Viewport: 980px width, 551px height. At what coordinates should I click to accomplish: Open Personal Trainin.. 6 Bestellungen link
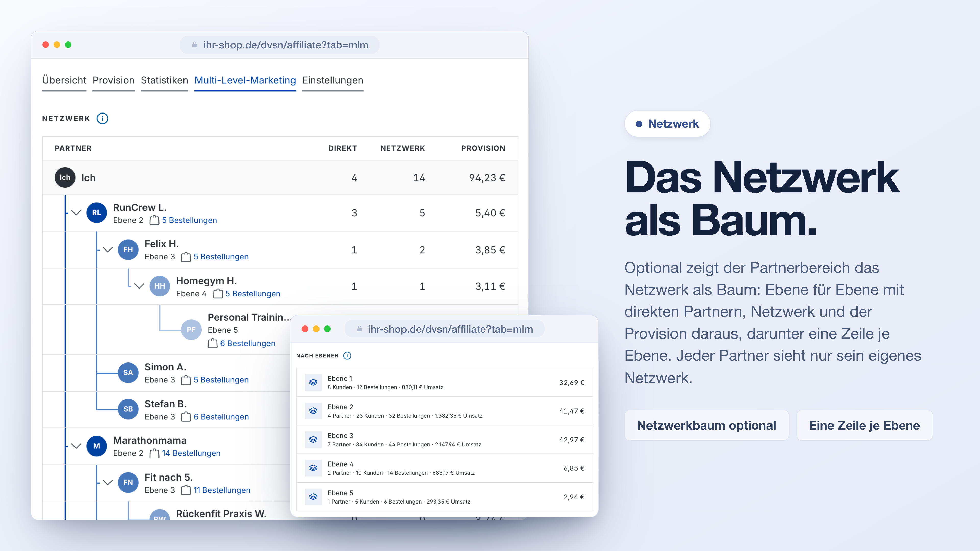(248, 343)
